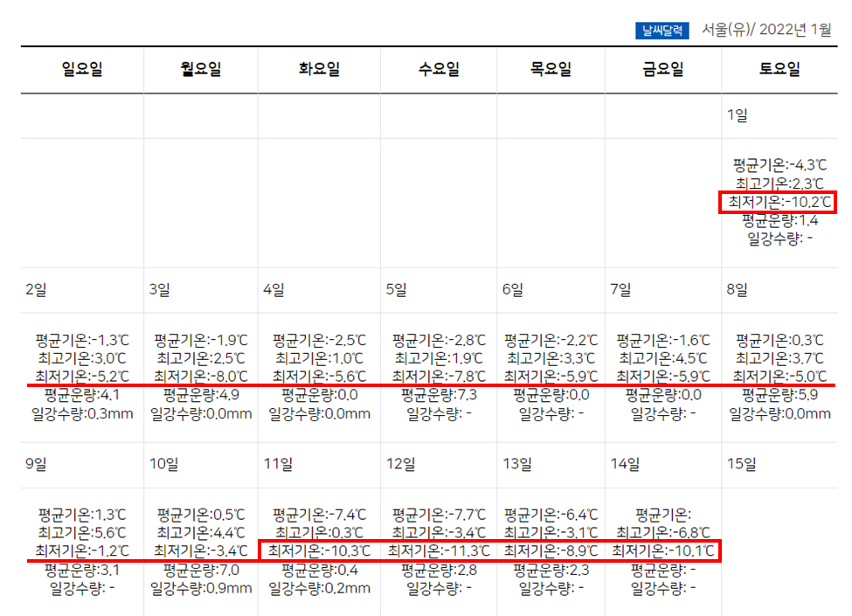Select the 5일 date label
Screen dimensions: 852x616
tap(397, 289)
